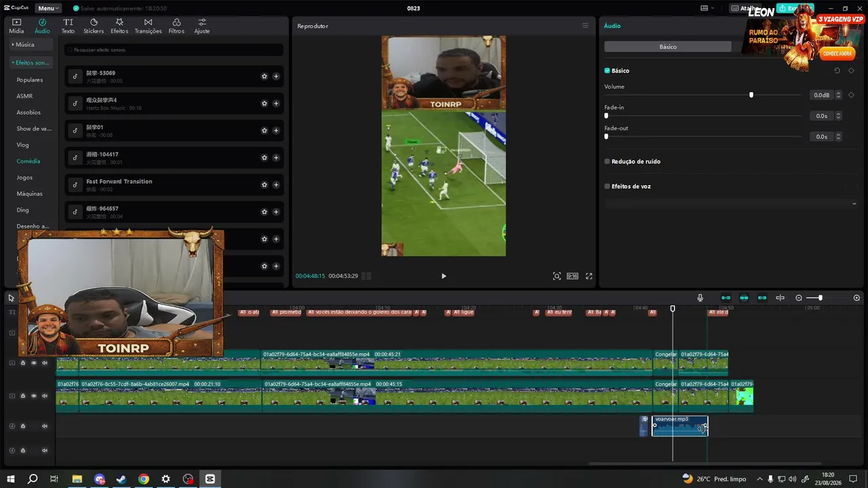868x488 pixels.
Task: Select the Vlog sound category
Action: (23, 145)
